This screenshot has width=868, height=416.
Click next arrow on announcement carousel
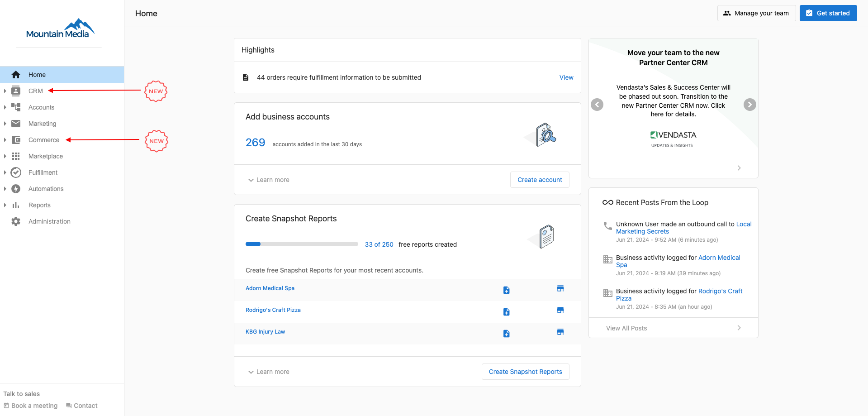tap(750, 105)
